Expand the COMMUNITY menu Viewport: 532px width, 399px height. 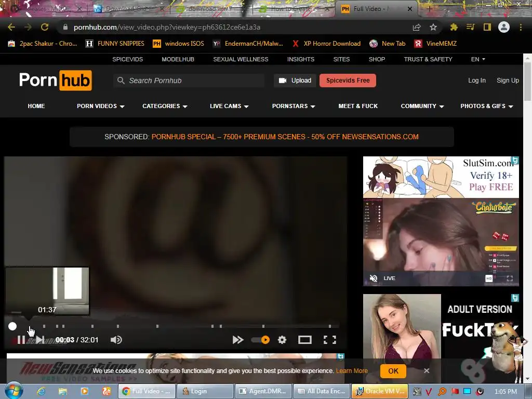coord(422,106)
